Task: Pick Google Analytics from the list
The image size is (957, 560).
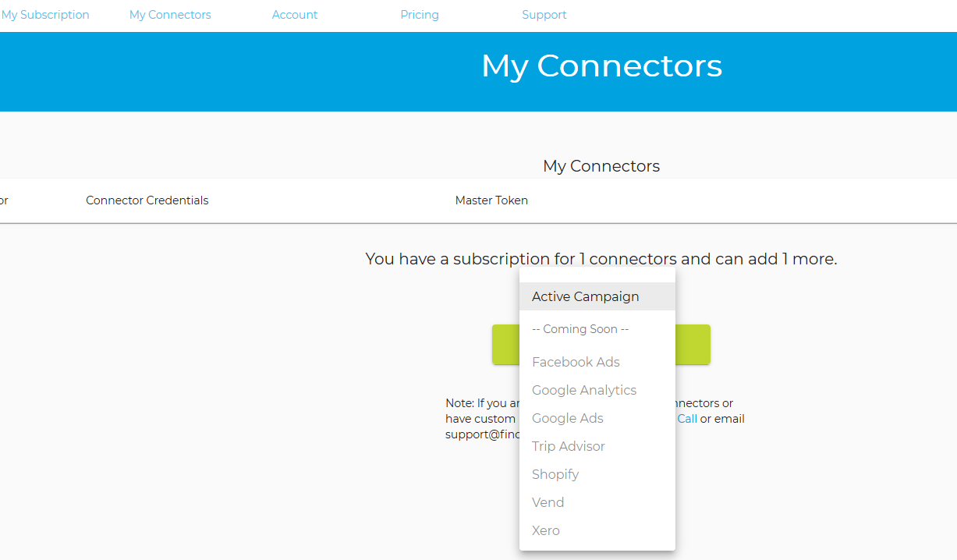Action: point(597,390)
